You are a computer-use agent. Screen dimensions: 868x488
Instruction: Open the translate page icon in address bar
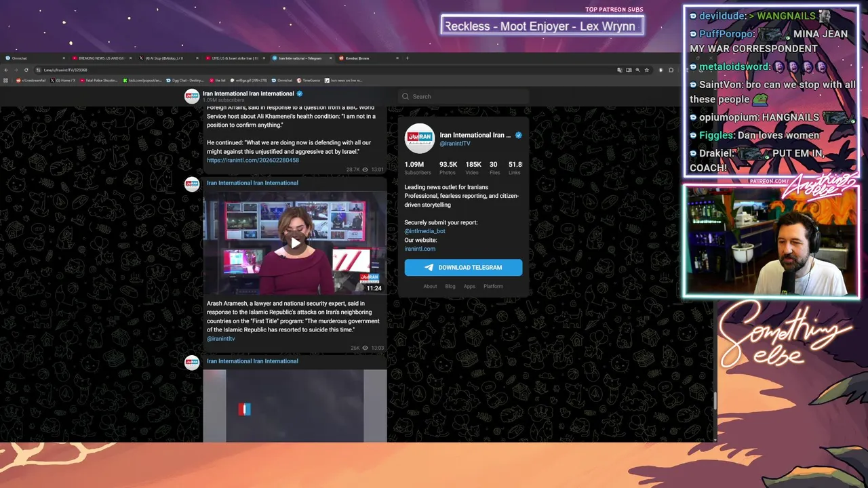620,70
